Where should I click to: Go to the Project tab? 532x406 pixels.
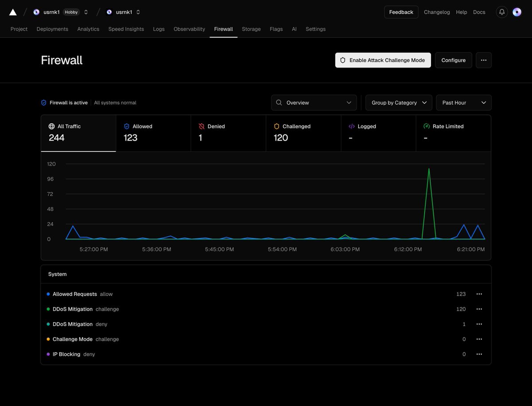point(19,29)
